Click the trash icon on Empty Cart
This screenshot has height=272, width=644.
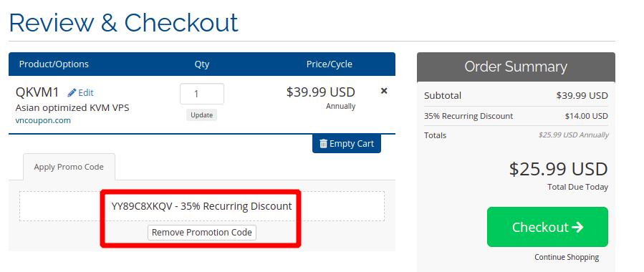[324, 144]
